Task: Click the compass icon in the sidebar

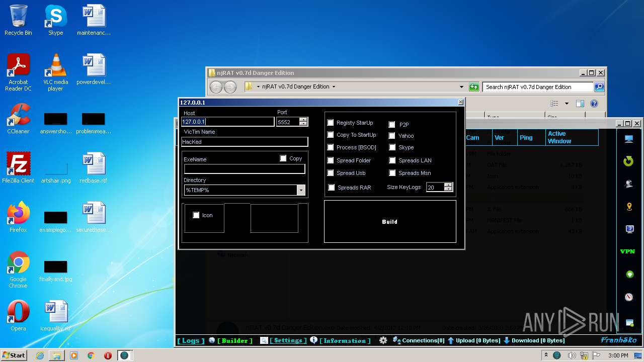Action: coord(629,297)
